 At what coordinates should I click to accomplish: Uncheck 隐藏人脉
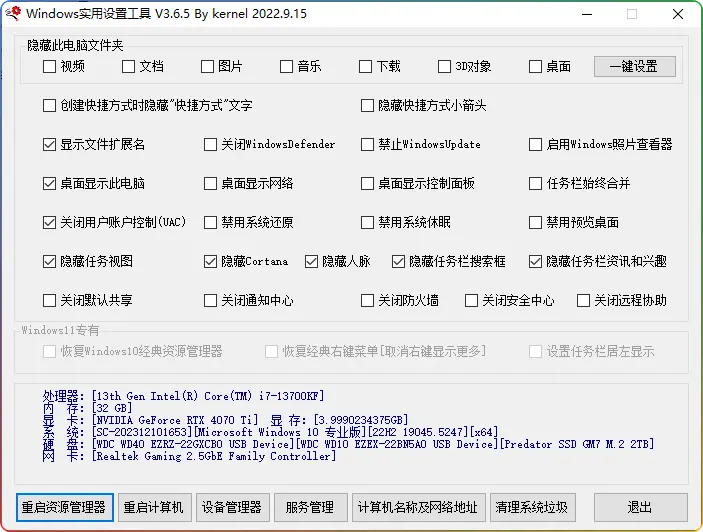pyautogui.click(x=311, y=261)
